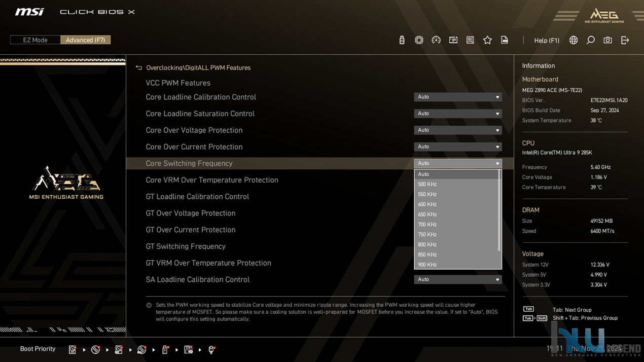Viewport: 644px width, 362px height.
Task: Open the speedometer overclocking icon
Action: (x=436, y=40)
